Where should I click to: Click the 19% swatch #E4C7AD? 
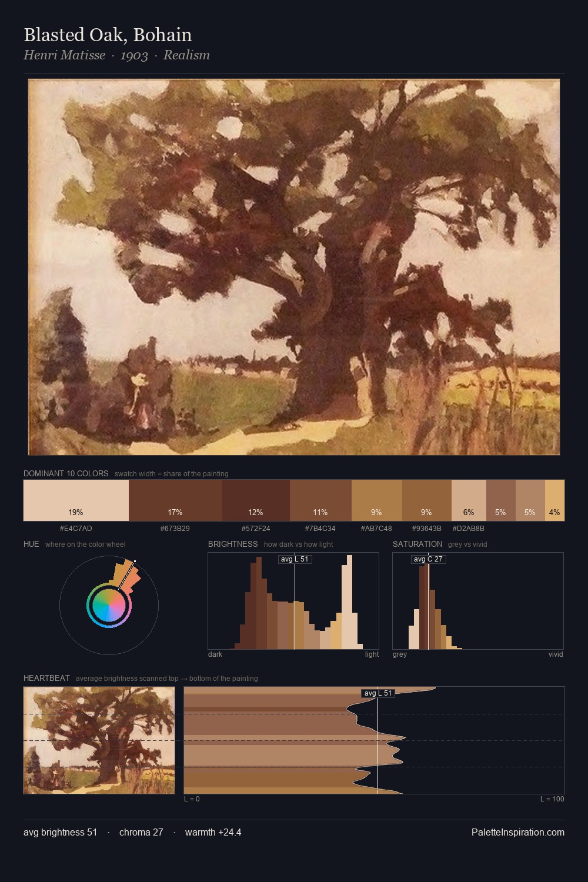pos(76,500)
